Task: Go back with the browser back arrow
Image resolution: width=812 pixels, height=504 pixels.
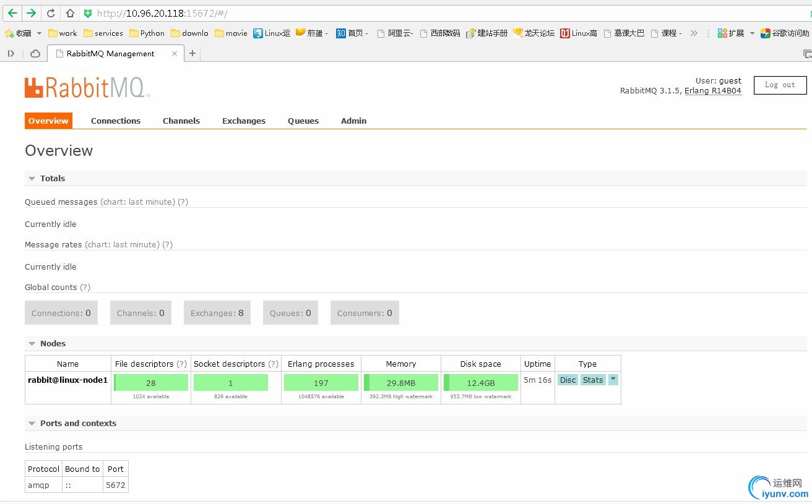Action: point(12,13)
